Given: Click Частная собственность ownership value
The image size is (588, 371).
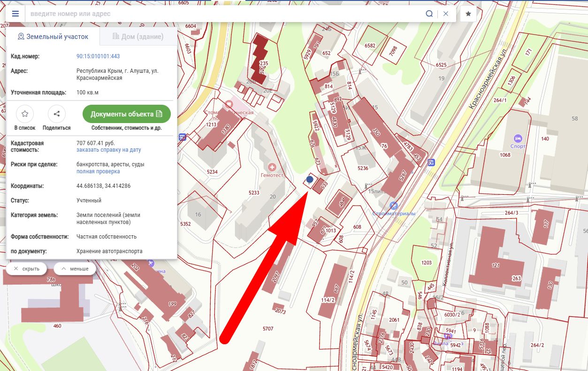Looking at the screenshot, I should coord(107,237).
